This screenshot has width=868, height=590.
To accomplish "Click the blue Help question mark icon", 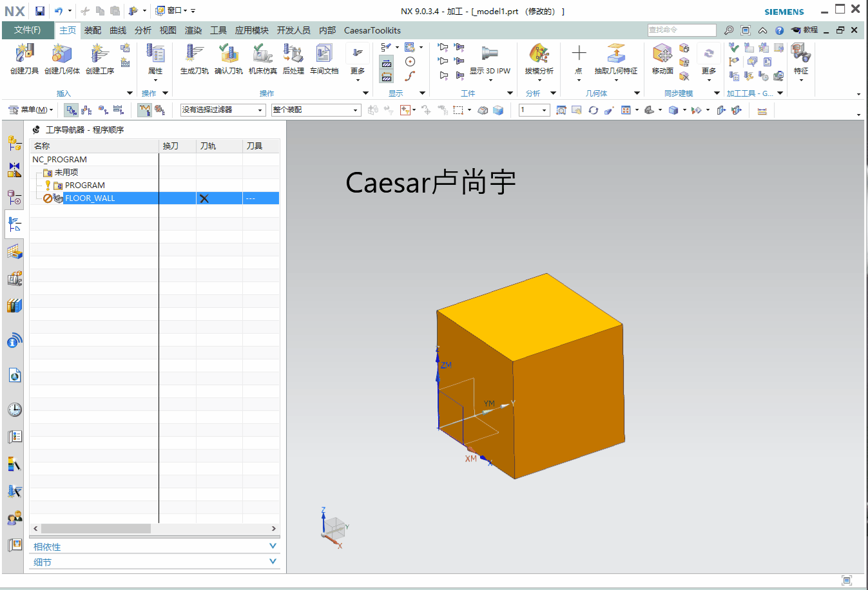I will coord(779,30).
